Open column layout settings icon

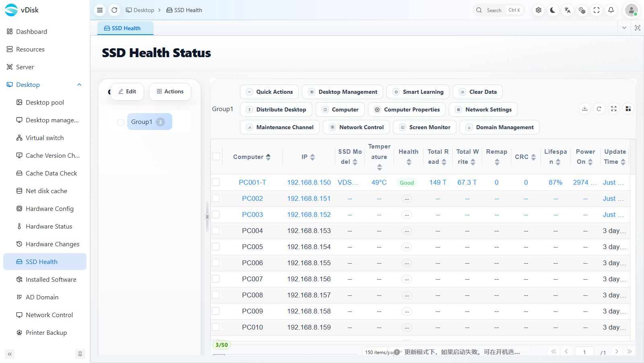(628, 109)
